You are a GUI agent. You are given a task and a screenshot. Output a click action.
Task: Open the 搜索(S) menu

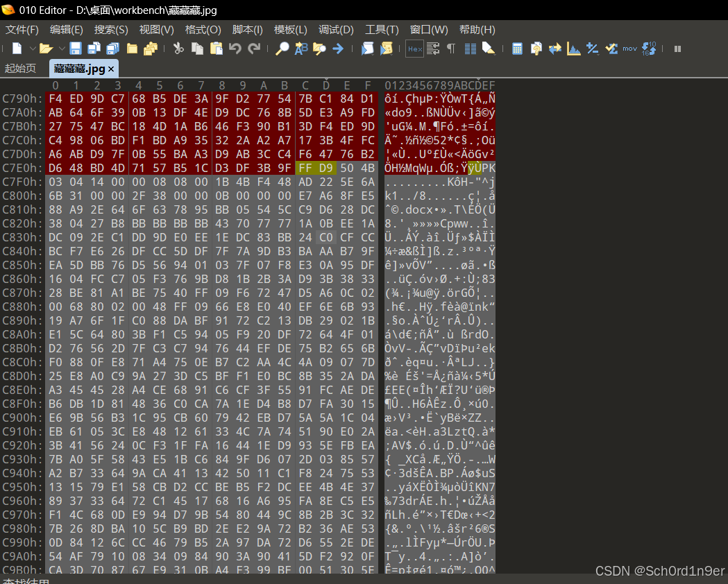111,30
